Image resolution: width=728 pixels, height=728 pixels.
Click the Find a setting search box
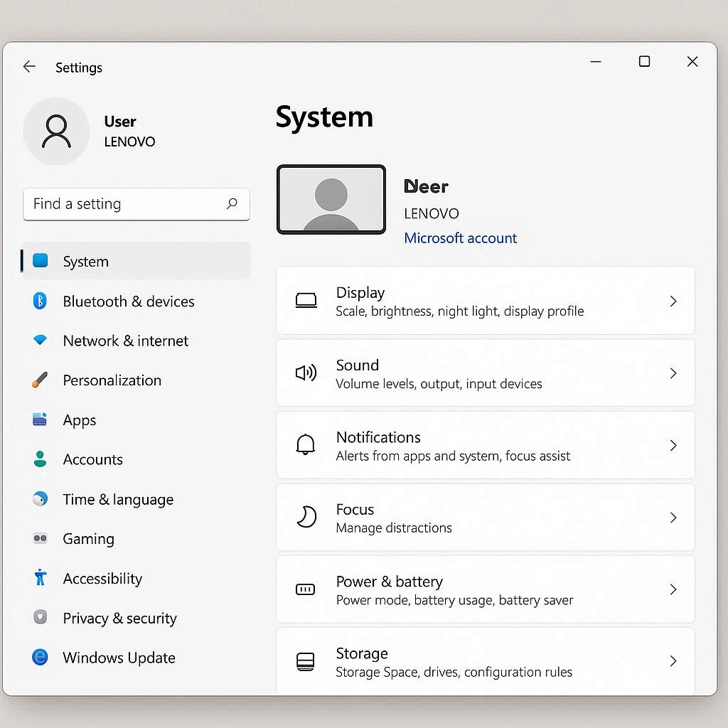tap(124, 204)
